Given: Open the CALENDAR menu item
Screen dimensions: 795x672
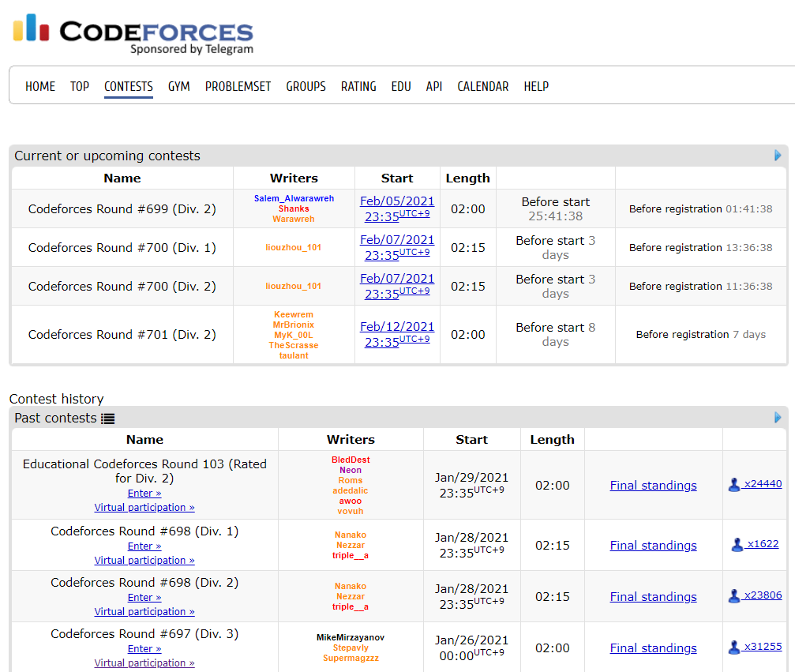Looking at the screenshot, I should (482, 87).
